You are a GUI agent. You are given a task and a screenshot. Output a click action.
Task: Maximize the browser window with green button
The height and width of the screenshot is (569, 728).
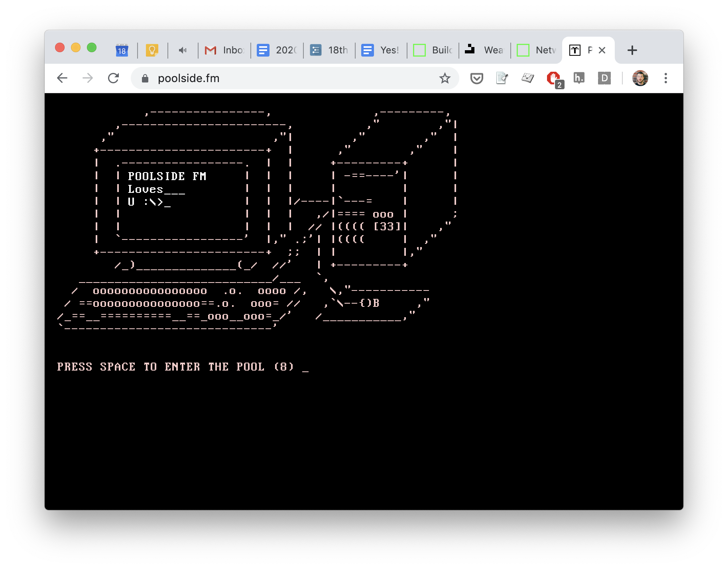pos(92,48)
